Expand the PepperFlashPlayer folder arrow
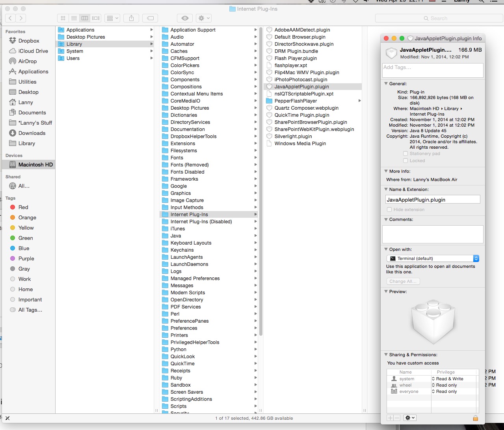This screenshot has width=504, height=430. coord(359,101)
